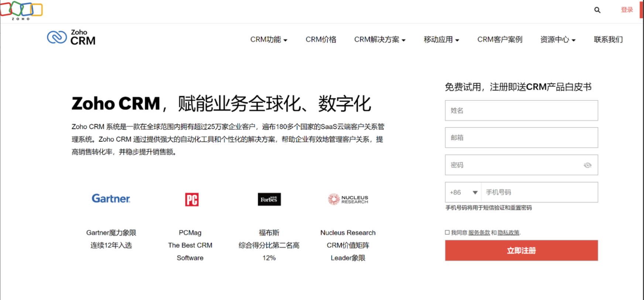Click the Nucleus Research logo
This screenshot has width=644, height=300.
tap(348, 200)
